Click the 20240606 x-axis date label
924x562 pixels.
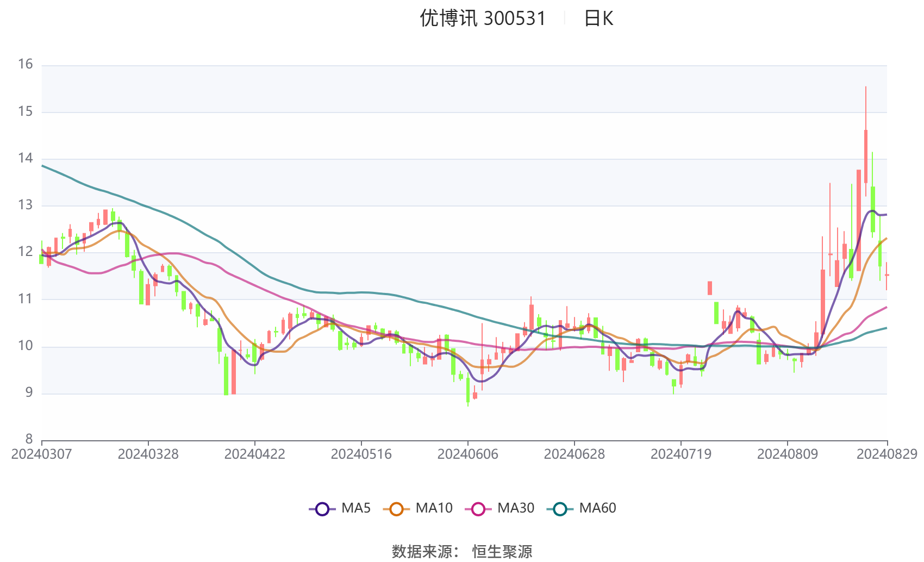pos(467,454)
